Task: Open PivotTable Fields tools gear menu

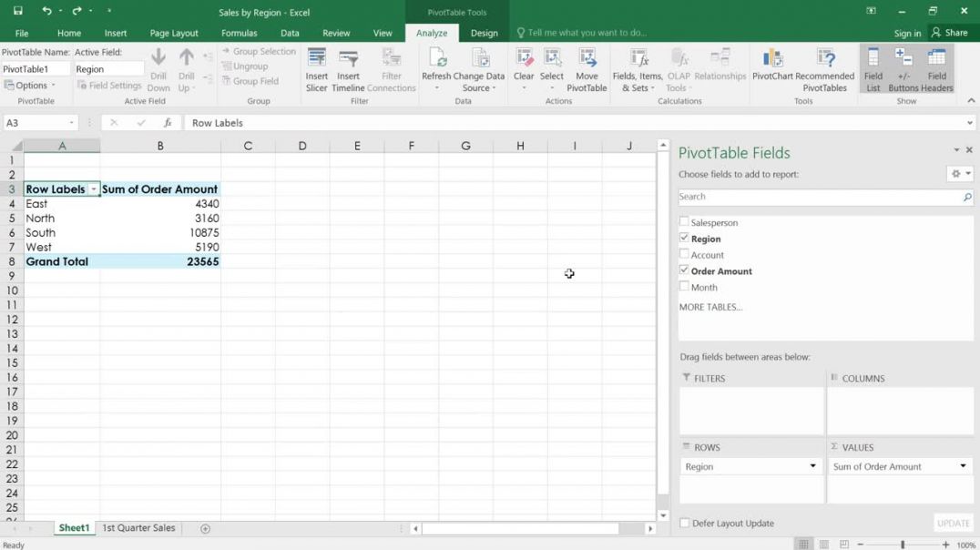Action: [959, 174]
